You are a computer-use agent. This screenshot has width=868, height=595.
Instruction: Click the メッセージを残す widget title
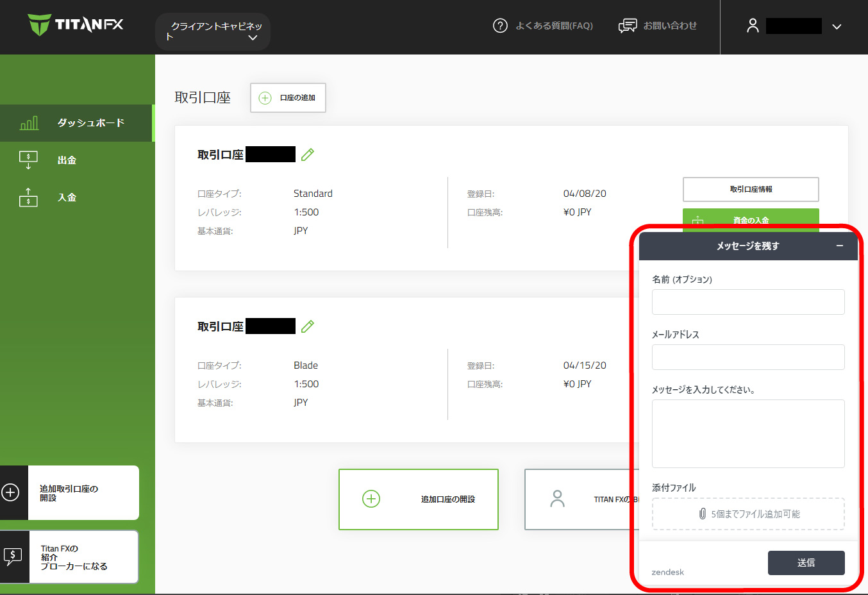coord(747,246)
